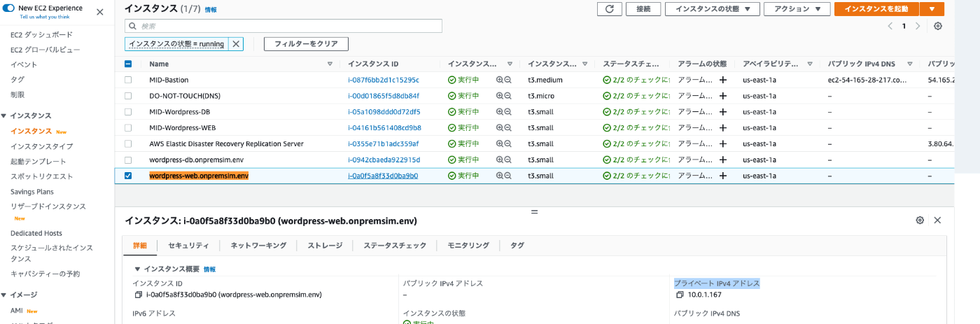Zoom out on MID-Bastion status
980x324 pixels.
pos(508,80)
